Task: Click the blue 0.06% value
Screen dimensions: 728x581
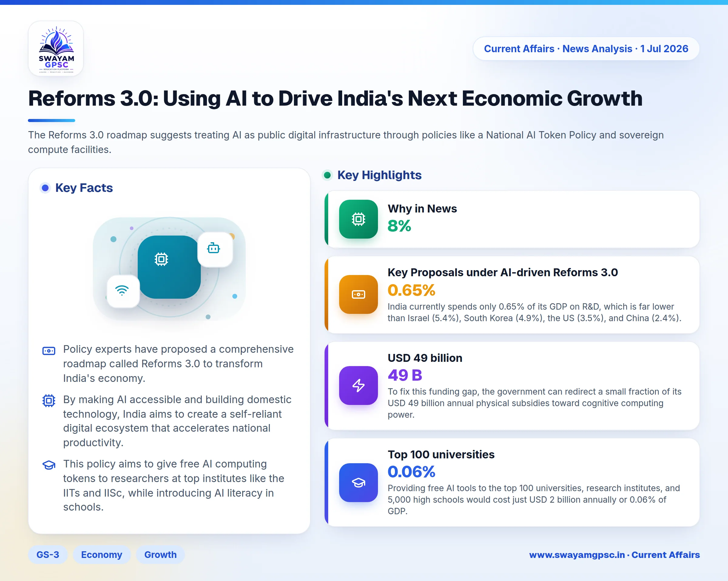Action: click(411, 472)
